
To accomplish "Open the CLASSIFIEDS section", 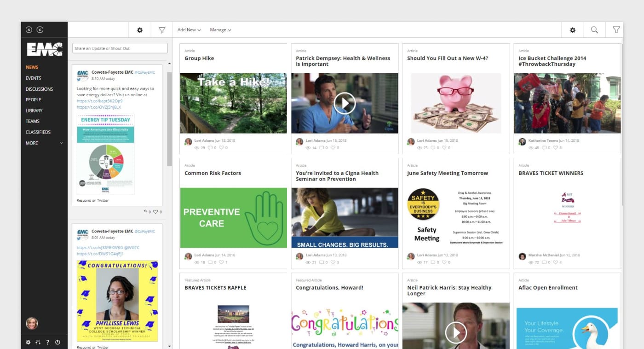I will (38, 132).
